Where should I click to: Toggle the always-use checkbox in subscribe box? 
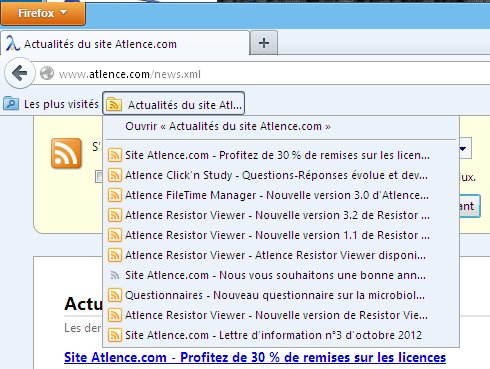tap(99, 176)
